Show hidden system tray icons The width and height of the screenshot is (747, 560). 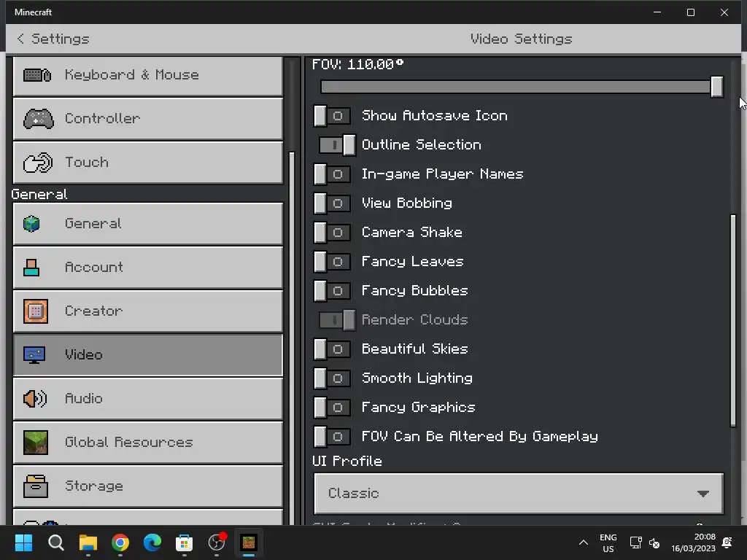pyautogui.click(x=583, y=542)
